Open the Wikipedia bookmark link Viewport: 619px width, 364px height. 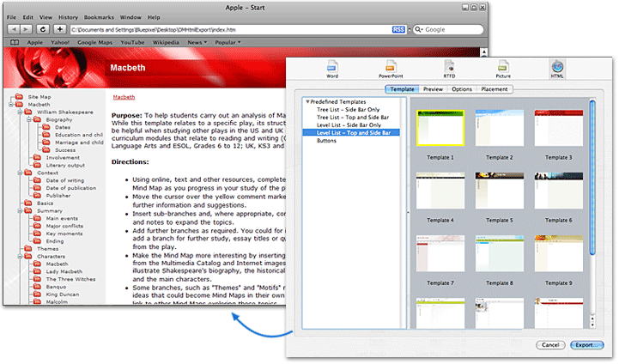click(166, 42)
